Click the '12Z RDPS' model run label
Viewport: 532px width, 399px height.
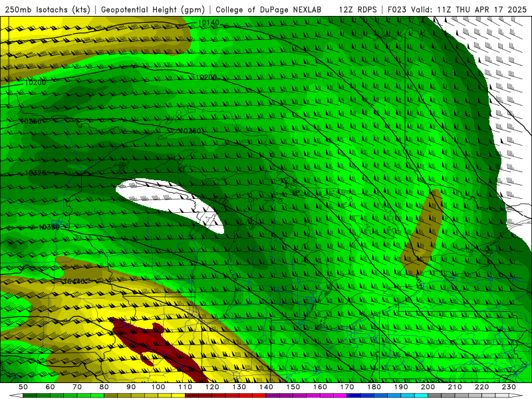pyautogui.click(x=358, y=9)
